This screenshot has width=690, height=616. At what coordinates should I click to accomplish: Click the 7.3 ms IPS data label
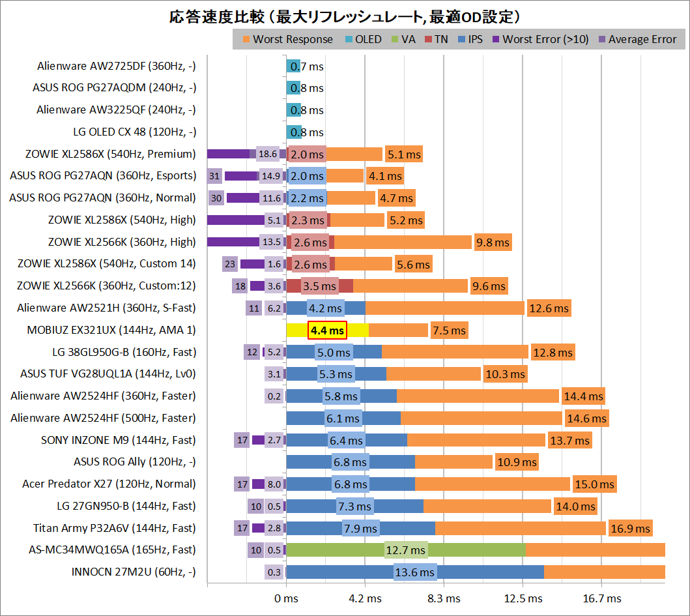(x=354, y=506)
